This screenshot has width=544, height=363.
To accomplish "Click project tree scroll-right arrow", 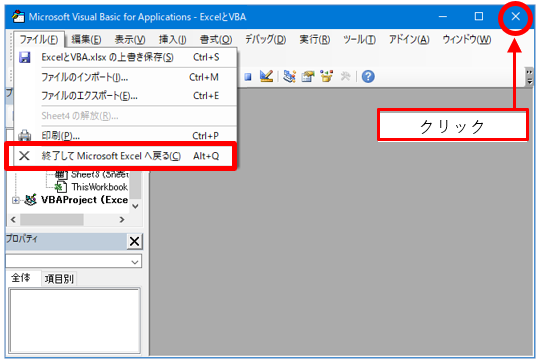I will tap(122, 220).
